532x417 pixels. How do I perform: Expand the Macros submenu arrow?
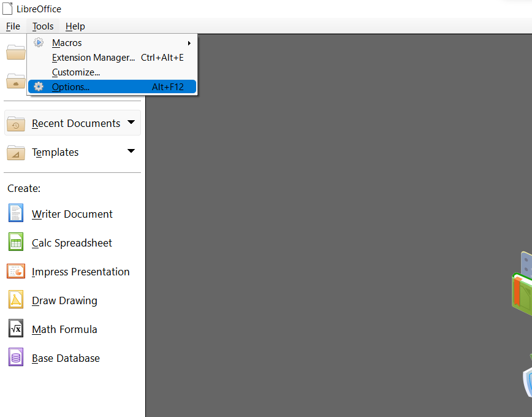tap(189, 43)
